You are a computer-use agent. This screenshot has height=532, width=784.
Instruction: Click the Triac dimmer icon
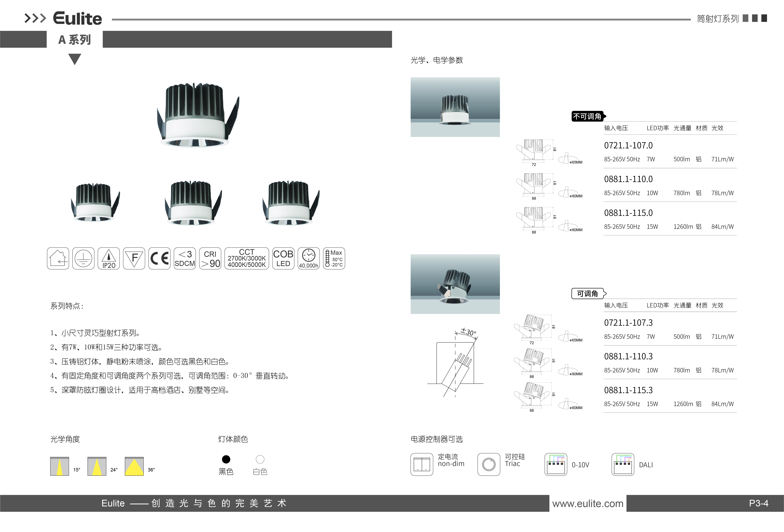point(489,464)
